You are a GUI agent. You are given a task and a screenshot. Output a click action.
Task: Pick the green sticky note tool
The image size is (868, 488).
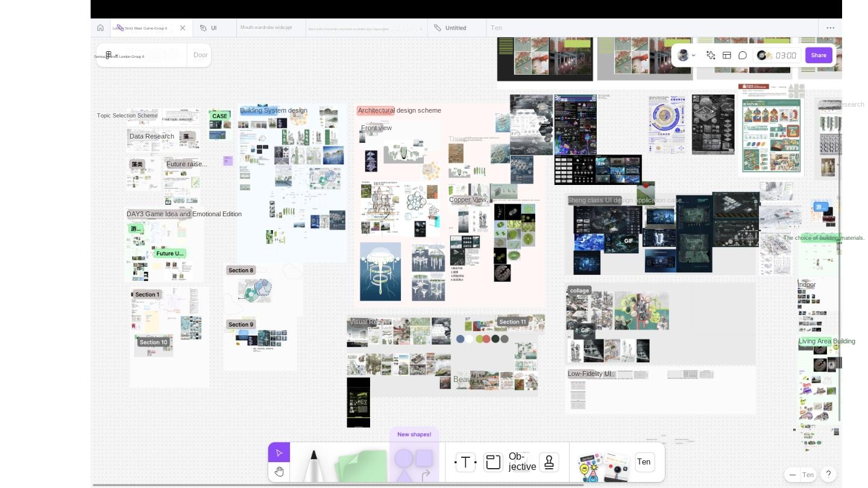click(362, 466)
